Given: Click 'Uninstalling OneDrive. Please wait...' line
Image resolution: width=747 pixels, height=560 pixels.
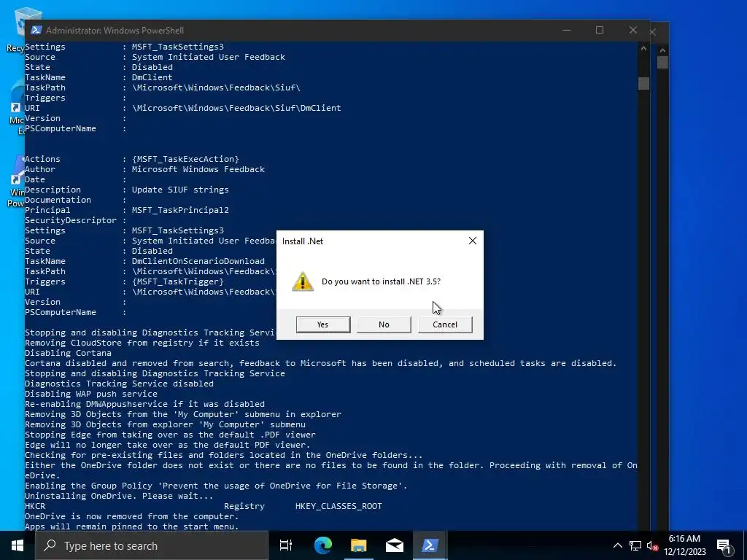Looking at the screenshot, I should 119,496.
